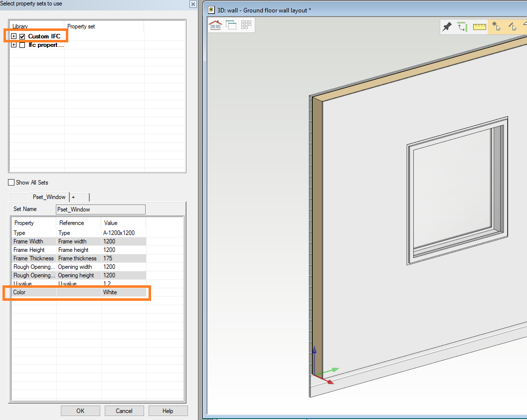
Task: Select the Color property White value
Action: click(x=123, y=292)
